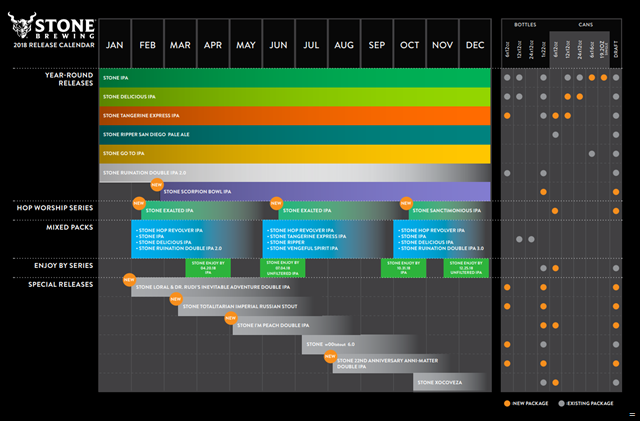Image resolution: width=640 pixels, height=421 pixels.
Task: Select the SEP month header
Action: (x=377, y=43)
